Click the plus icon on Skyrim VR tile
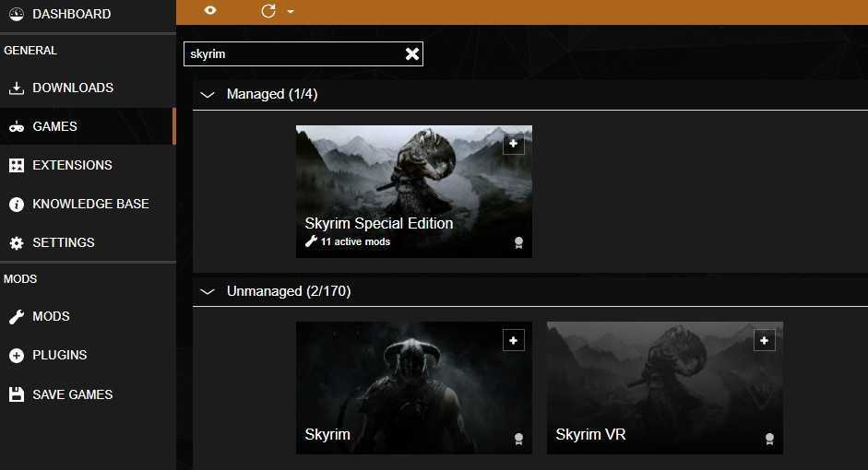The image size is (868, 470). click(764, 340)
